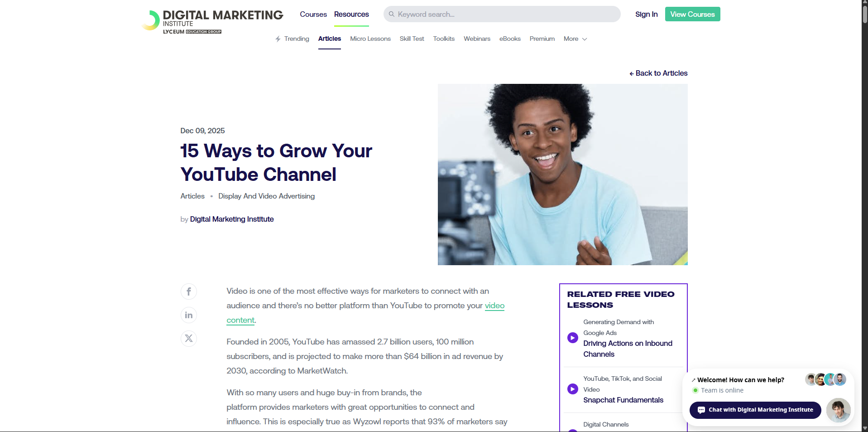Screen dimensions: 868x432
Task: Expand the More dropdown menu
Action: tap(575, 39)
